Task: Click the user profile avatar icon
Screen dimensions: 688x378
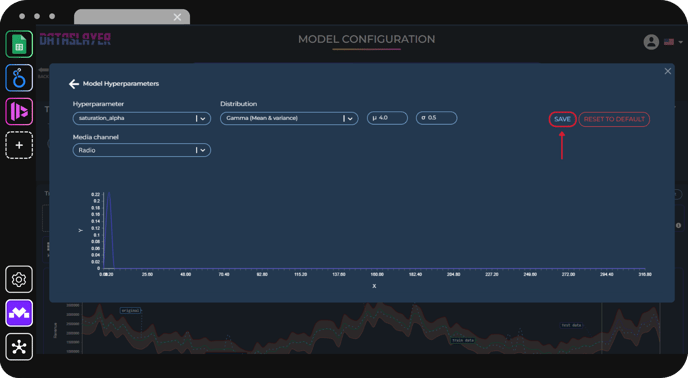Action: pyautogui.click(x=651, y=42)
